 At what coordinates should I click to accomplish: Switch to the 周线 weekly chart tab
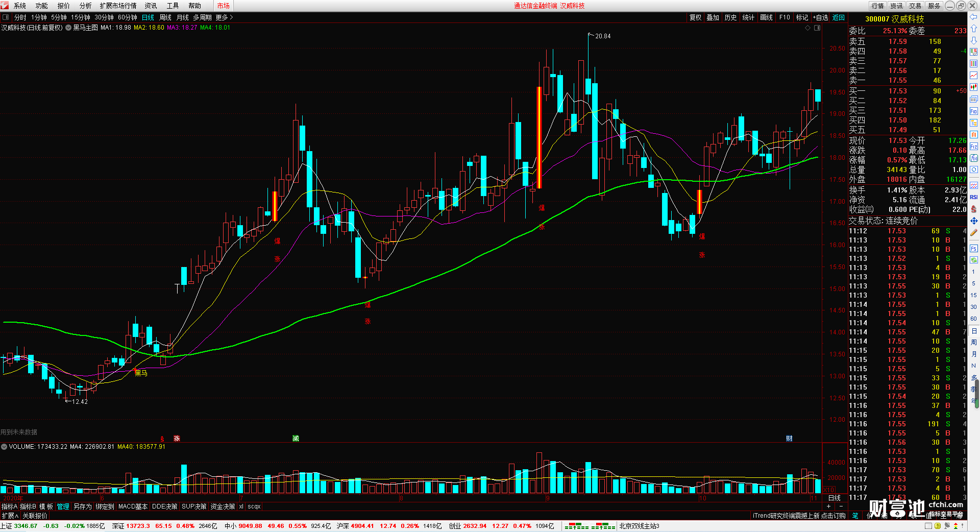tap(165, 17)
